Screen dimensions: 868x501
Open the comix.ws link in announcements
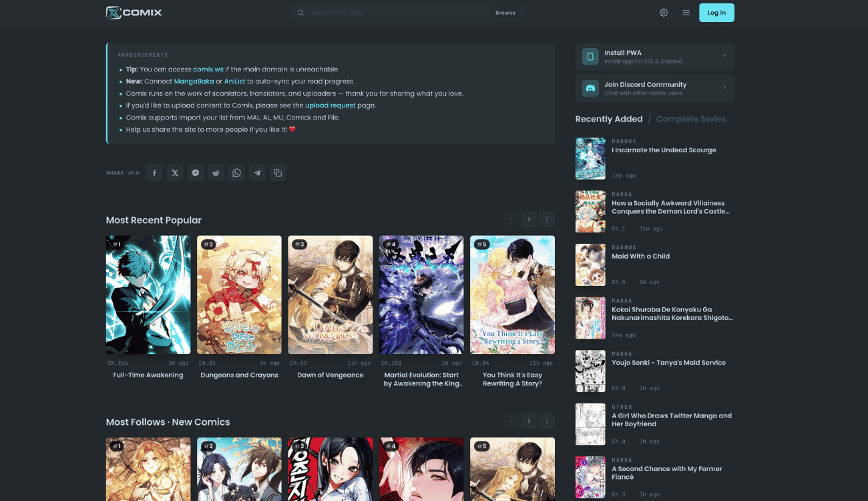pyautogui.click(x=208, y=69)
